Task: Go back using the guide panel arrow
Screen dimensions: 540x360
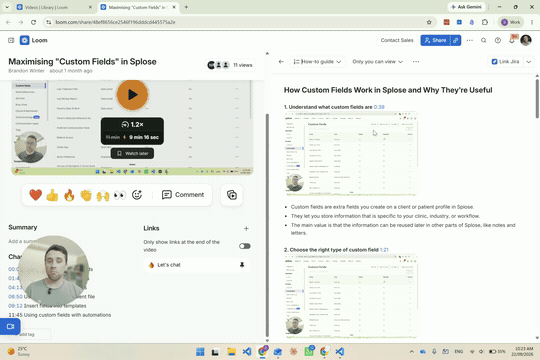Action: click(281, 62)
